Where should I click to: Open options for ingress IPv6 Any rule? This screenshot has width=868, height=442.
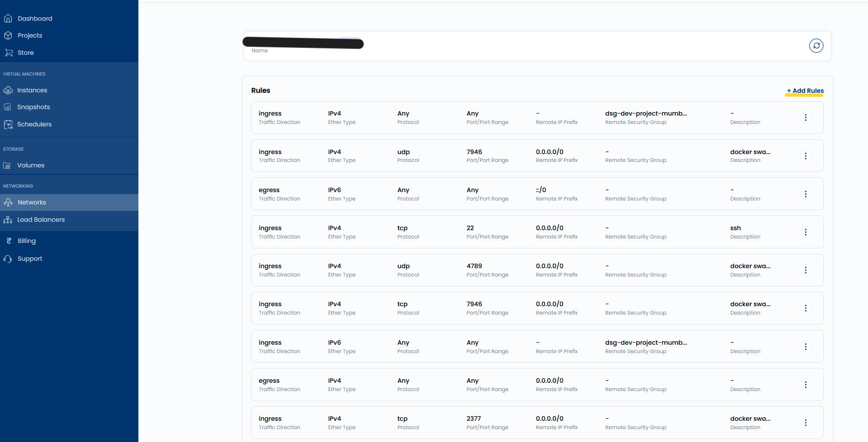(806, 347)
